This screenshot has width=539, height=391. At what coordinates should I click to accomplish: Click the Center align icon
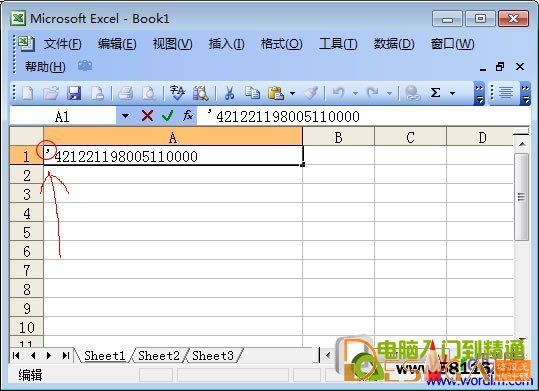coord(506,93)
